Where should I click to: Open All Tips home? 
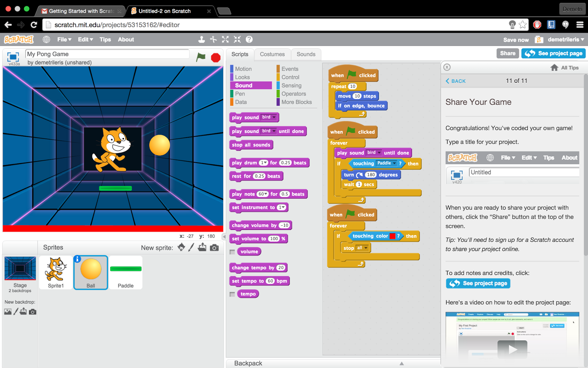564,68
